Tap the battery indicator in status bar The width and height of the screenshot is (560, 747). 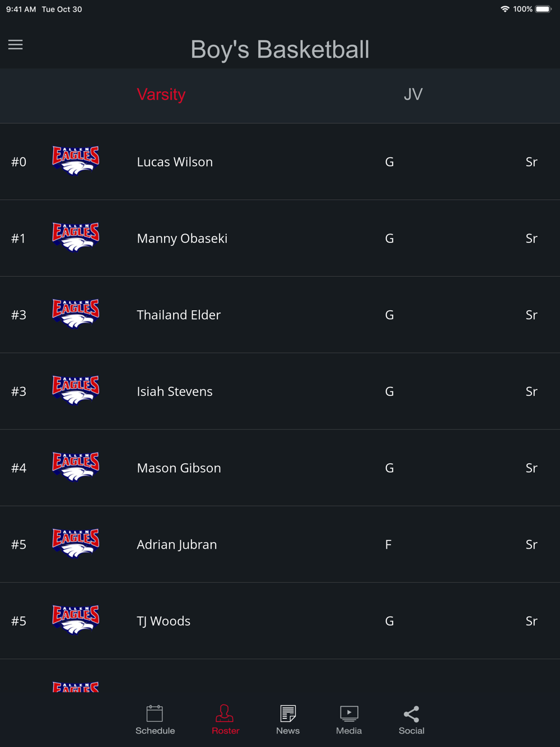(x=543, y=9)
